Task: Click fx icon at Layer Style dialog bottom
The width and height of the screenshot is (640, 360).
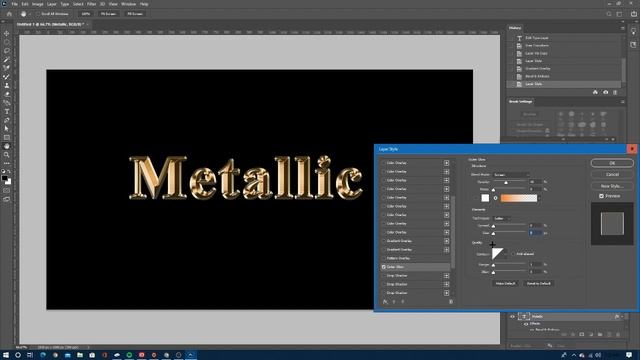Action: click(385, 302)
